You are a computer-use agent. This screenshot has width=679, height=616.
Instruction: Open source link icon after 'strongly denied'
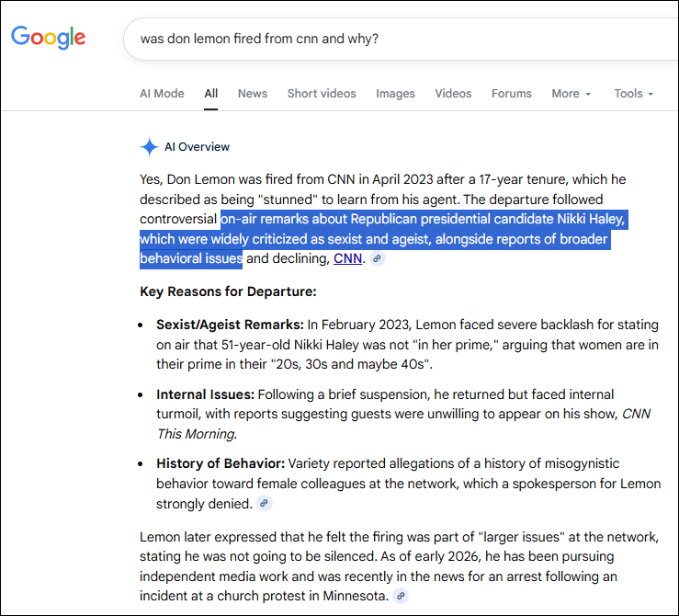click(265, 503)
